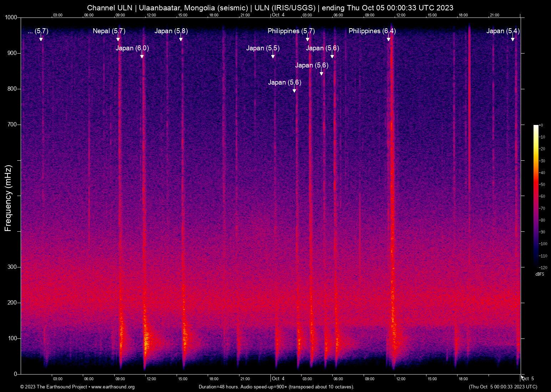The height and width of the screenshot is (392, 551).
Task: Click the "Oct 4" label on the top axis
Action: click(x=278, y=15)
